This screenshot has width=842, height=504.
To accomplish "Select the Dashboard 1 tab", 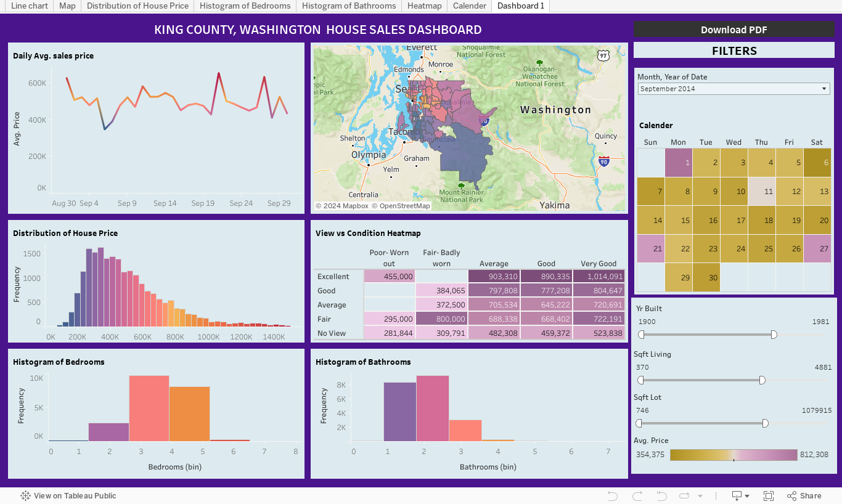I will tap(521, 6).
